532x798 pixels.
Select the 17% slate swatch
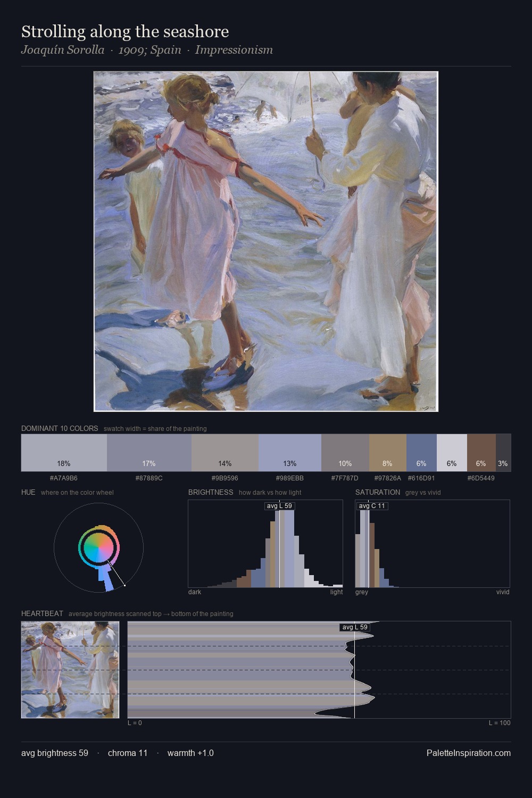coord(149,453)
